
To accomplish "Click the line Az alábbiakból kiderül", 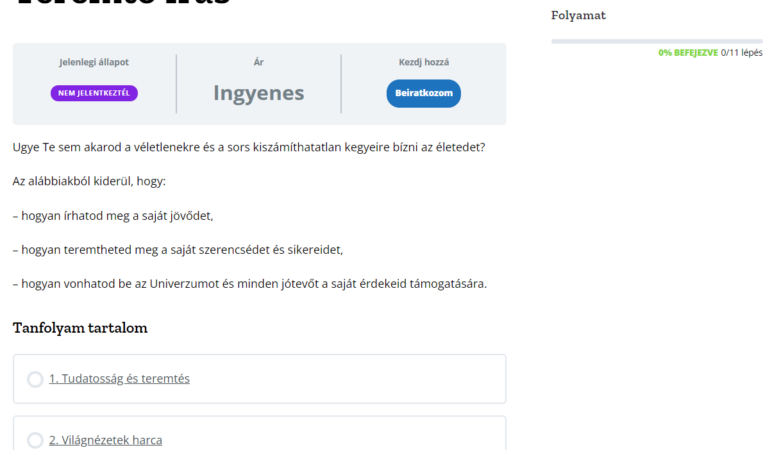I will click(x=89, y=181).
